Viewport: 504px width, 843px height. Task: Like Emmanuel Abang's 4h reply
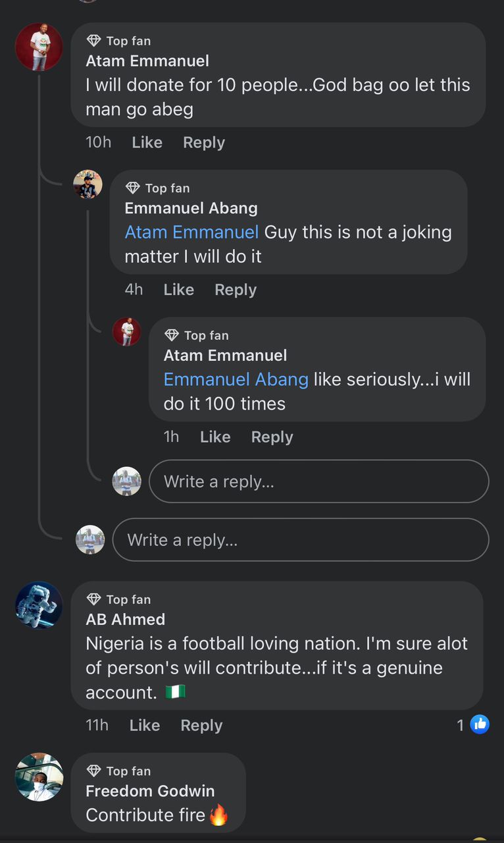coord(178,290)
